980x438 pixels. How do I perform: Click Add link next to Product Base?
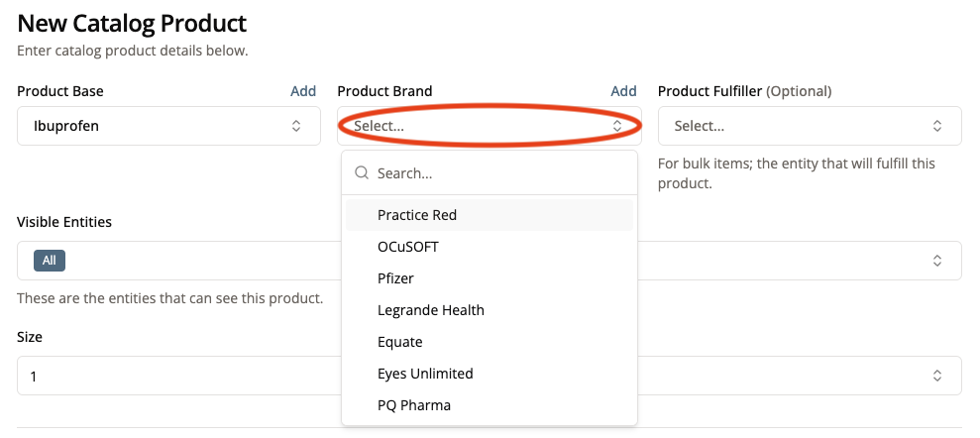pos(303,91)
